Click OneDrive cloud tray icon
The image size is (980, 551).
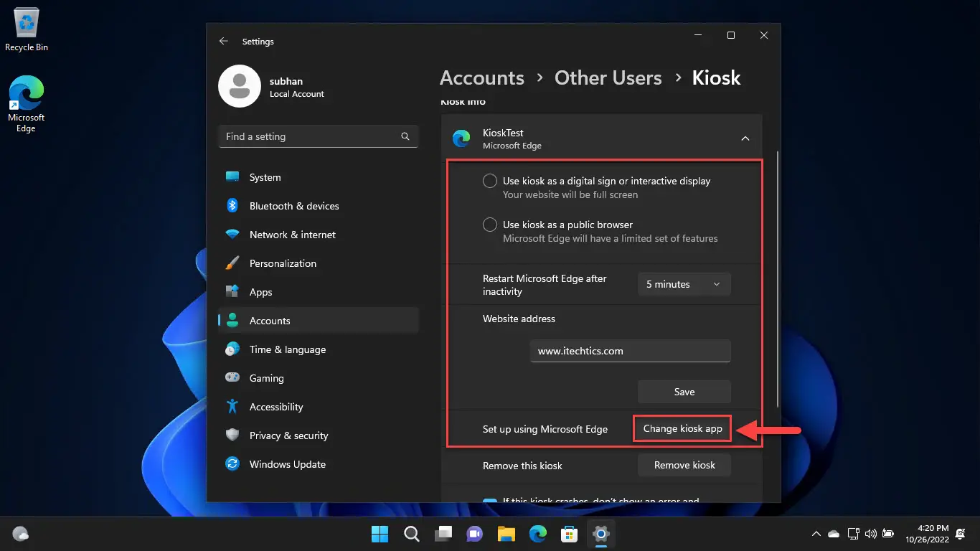click(834, 534)
